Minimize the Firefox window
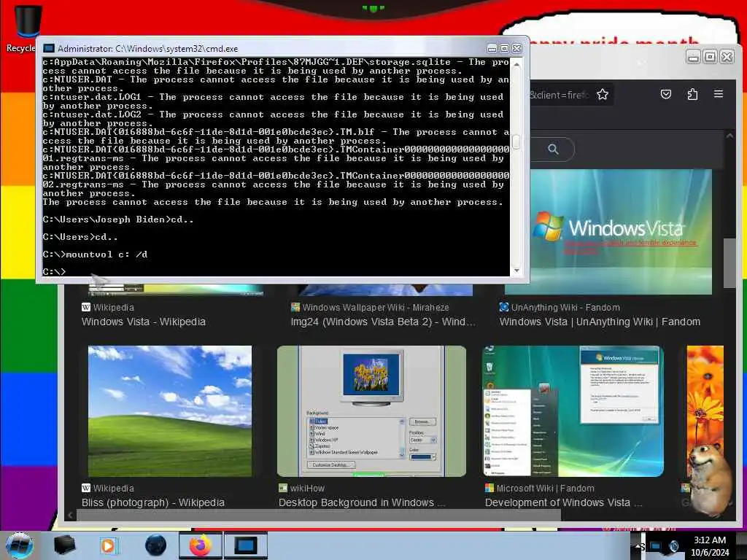Image resolution: width=747 pixels, height=560 pixels. [694, 57]
